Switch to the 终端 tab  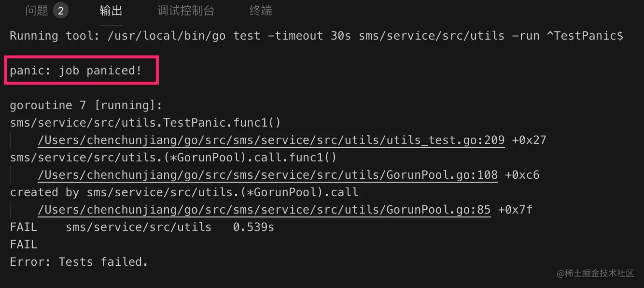click(x=261, y=11)
